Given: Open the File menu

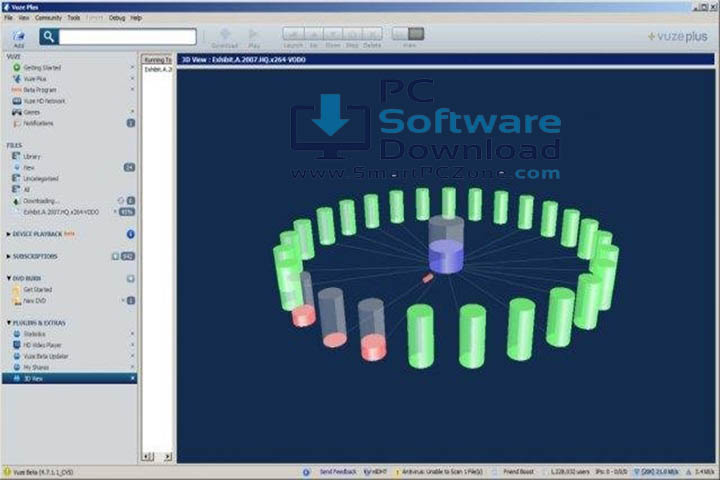Looking at the screenshot, I should pos(8,18).
